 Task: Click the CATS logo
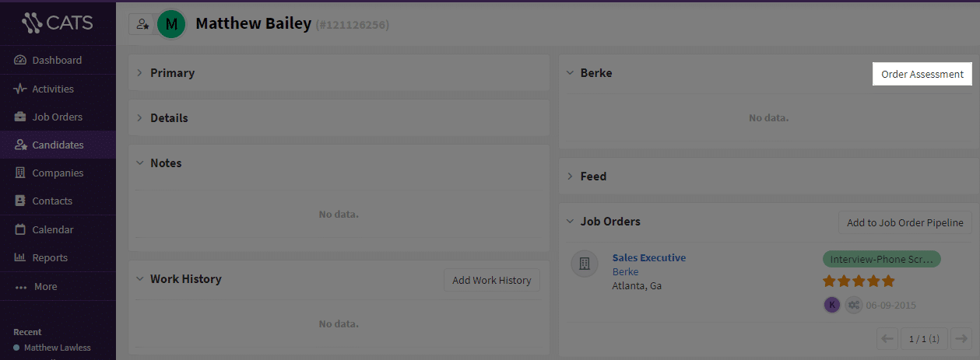[58, 23]
